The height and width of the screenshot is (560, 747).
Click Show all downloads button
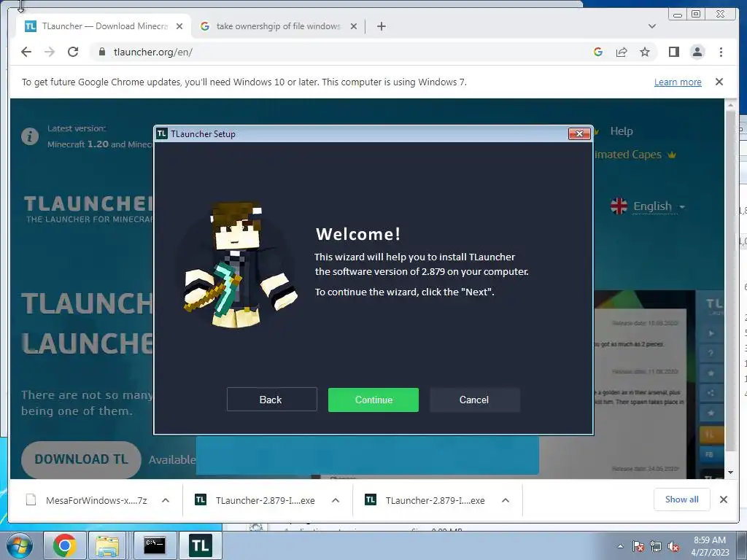coord(682,499)
